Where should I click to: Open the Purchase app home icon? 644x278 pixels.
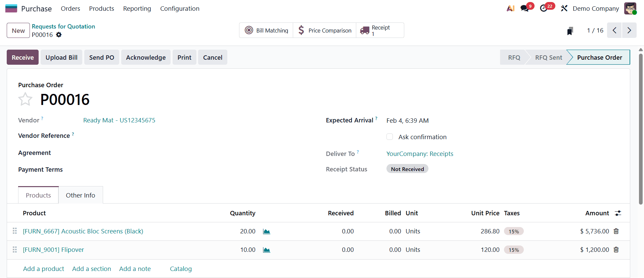(11, 8)
